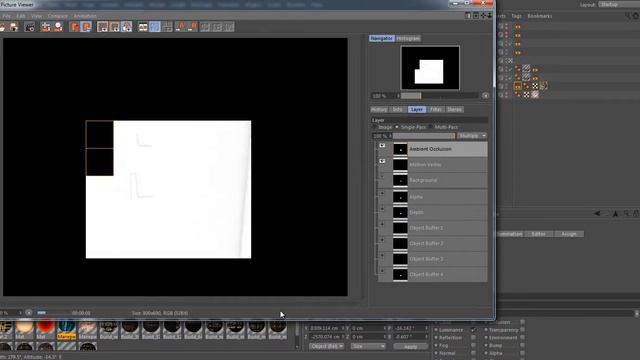Click the Apply button in coordinates panel

pos(410,346)
